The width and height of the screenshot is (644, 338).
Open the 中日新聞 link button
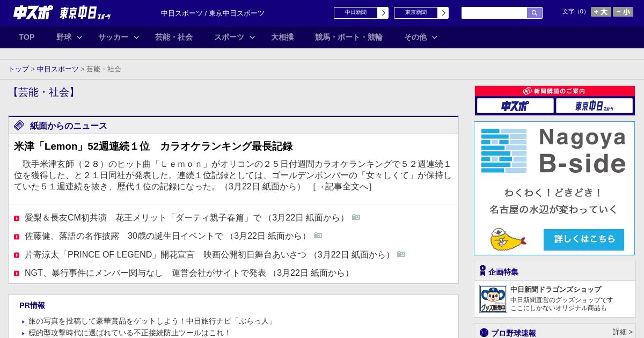356,13
